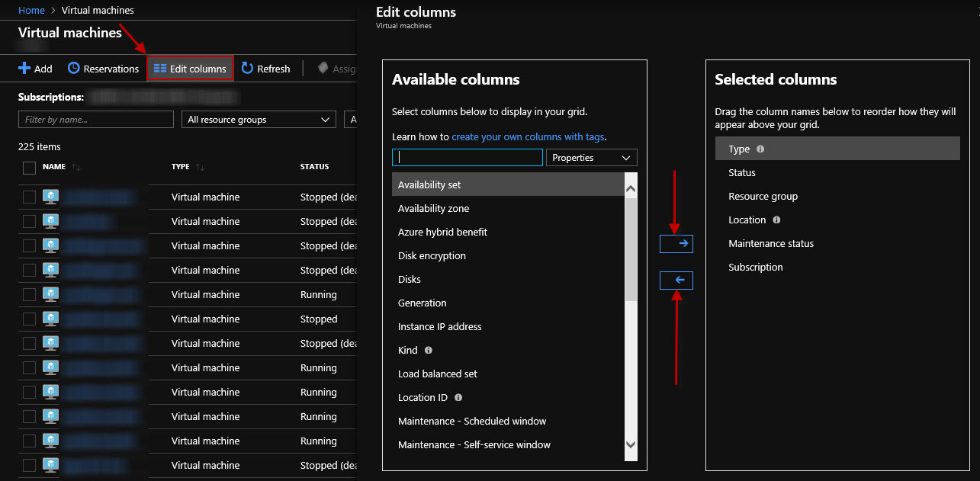Refresh the virtual machines list
980x481 pixels.
(x=265, y=69)
